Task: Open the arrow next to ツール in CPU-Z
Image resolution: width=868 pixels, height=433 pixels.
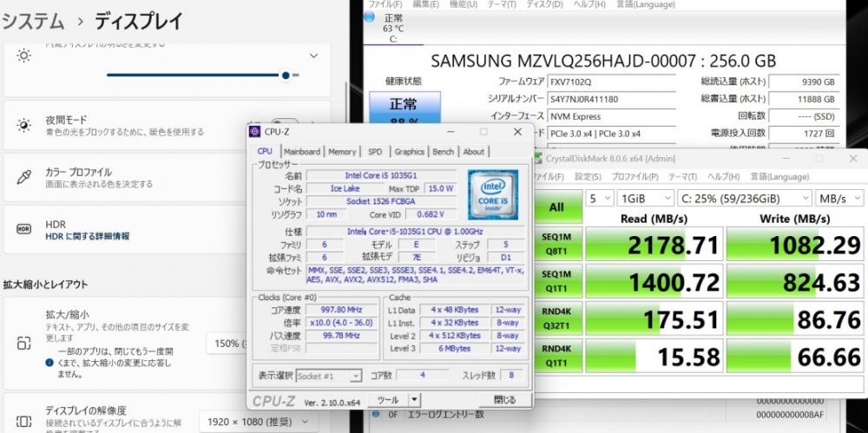Action: coord(415,400)
